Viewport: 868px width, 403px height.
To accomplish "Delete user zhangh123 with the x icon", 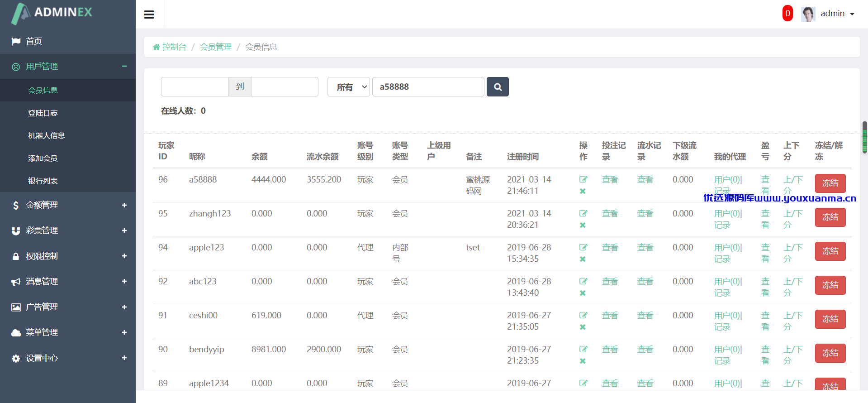I will point(583,225).
